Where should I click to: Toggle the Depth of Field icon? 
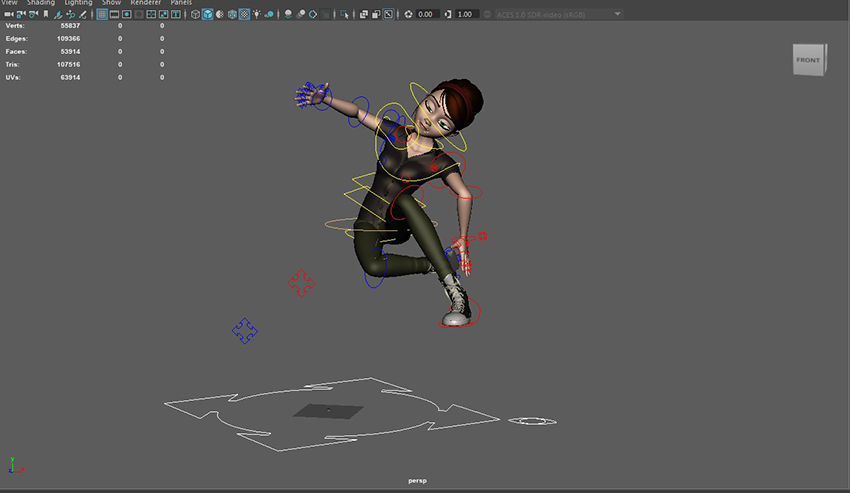tap(326, 15)
